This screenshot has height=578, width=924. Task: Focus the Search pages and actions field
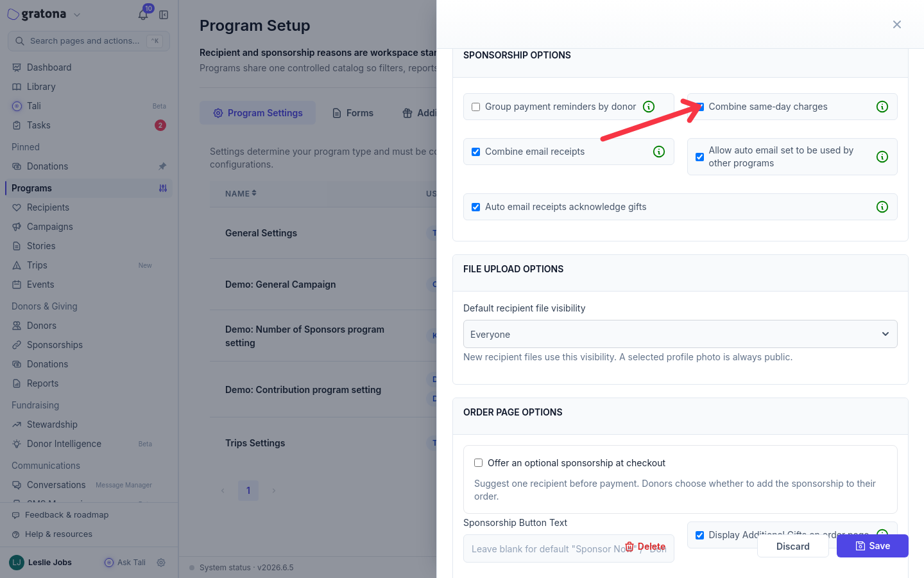(89, 41)
